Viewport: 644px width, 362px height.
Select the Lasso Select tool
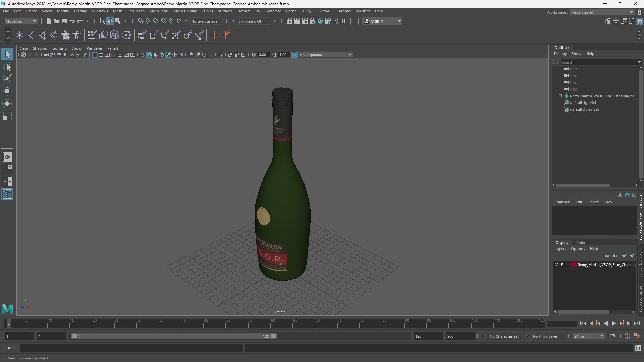tap(7, 67)
